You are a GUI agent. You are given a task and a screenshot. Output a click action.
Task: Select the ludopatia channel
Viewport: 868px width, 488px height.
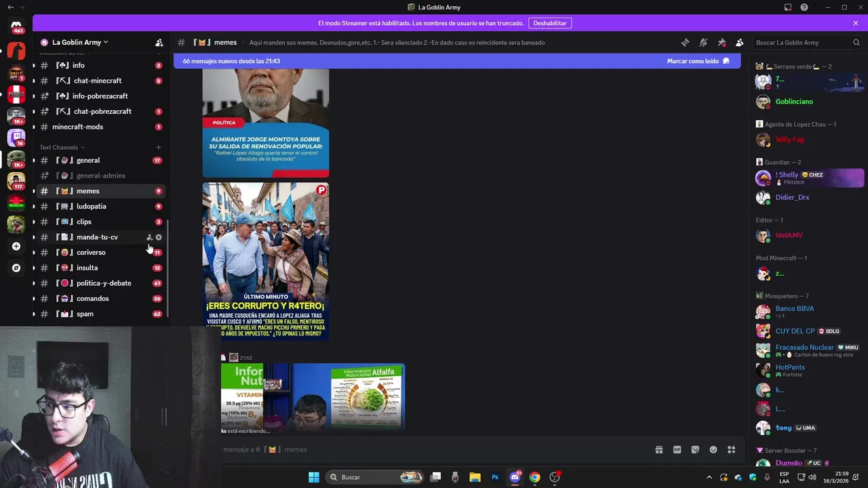click(x=100, y=207)
